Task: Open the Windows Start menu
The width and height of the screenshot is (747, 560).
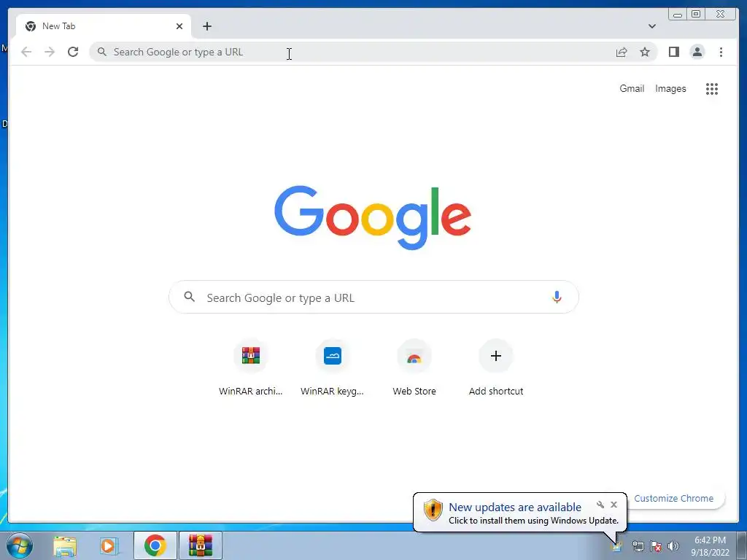Action: tap(19, 545)
